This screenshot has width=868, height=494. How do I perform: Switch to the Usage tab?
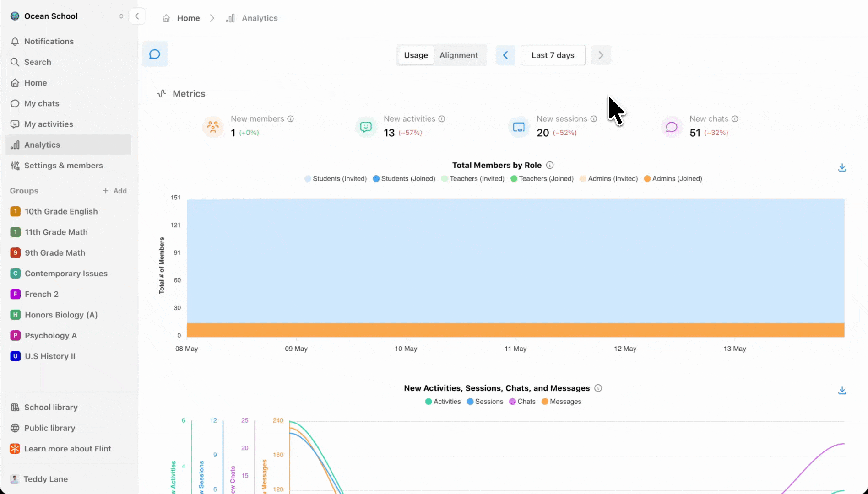(416, 55)
